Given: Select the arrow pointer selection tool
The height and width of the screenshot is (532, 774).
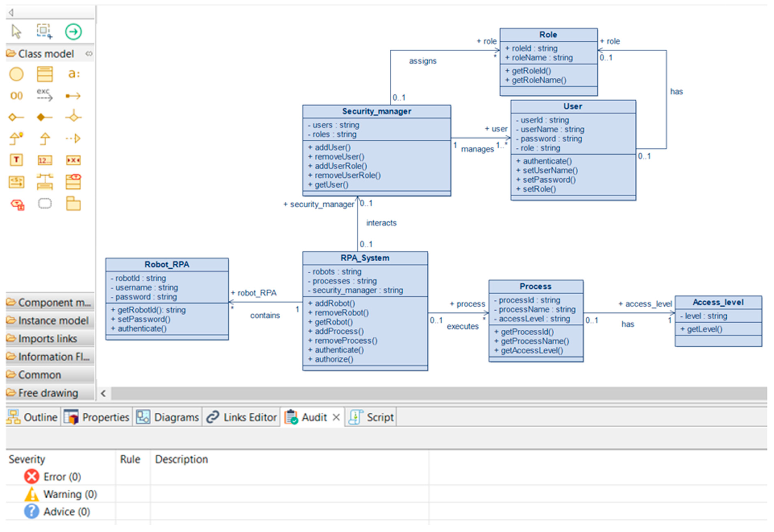Looking at the screenshot, I should [x=16, y=32].
